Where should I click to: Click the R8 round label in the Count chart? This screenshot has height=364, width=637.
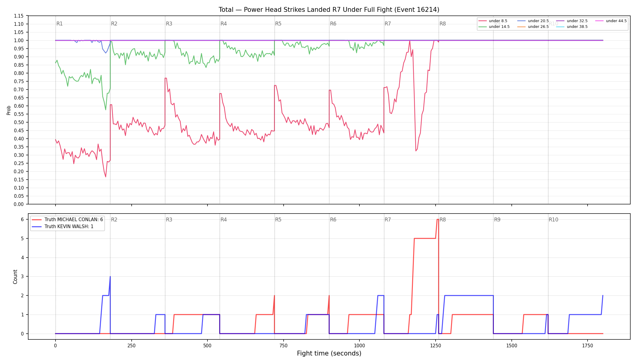(443, 220)
